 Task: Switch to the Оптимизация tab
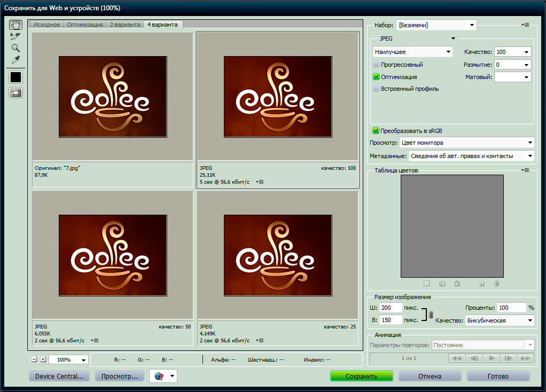[84, 25]
